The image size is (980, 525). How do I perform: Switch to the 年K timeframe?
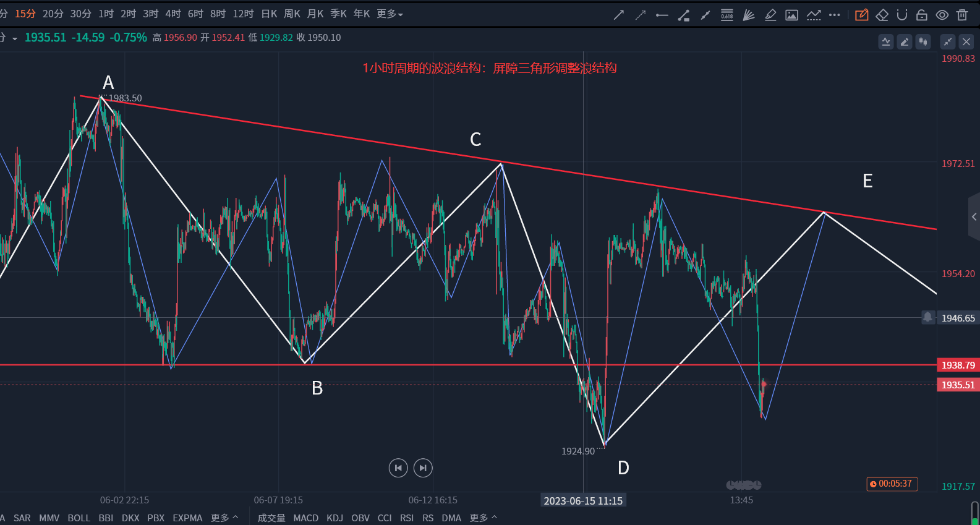click(x=362, y=14)
